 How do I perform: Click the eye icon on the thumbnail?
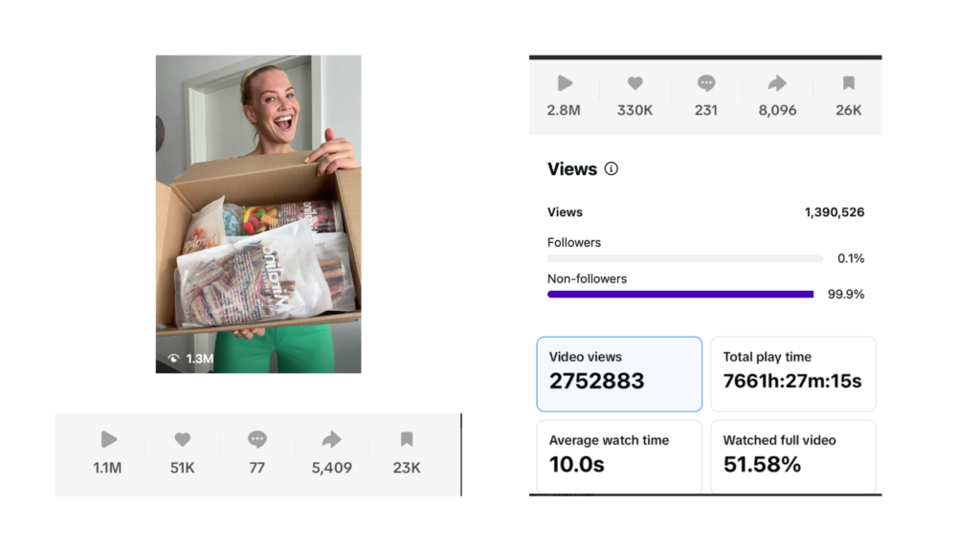point(173,359)
